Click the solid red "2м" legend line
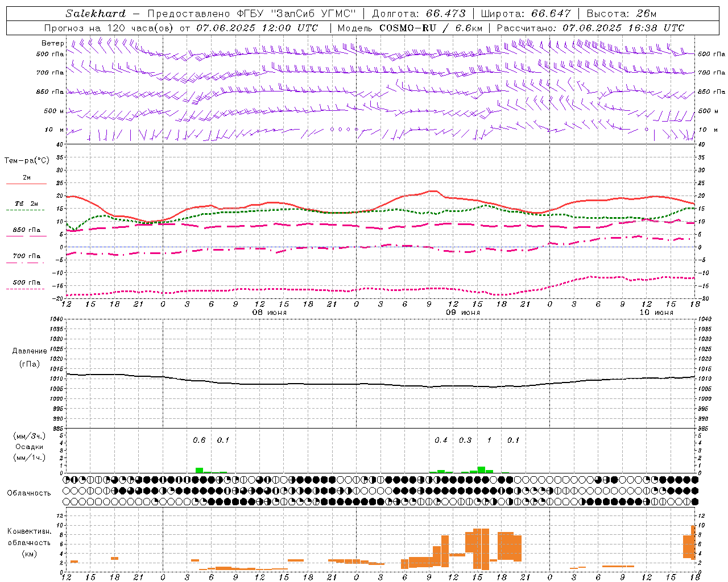The height and width of the screenshot is (582, 728). click(26, 184)
